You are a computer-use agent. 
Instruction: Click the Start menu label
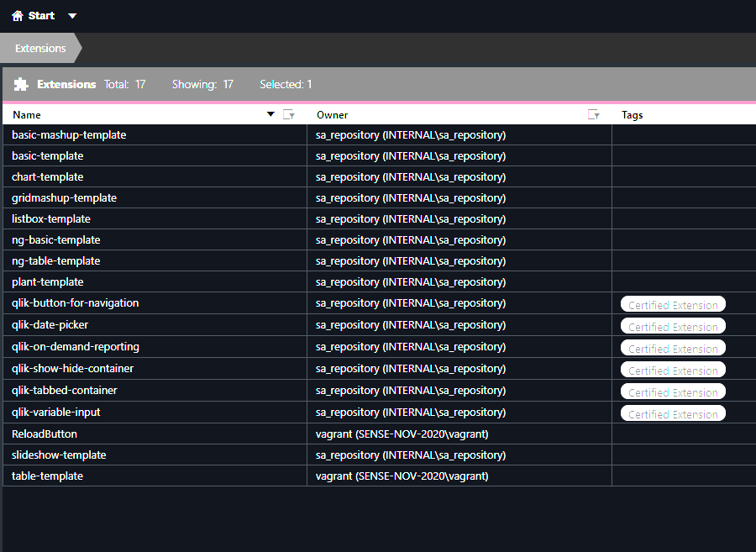[41, 16]
